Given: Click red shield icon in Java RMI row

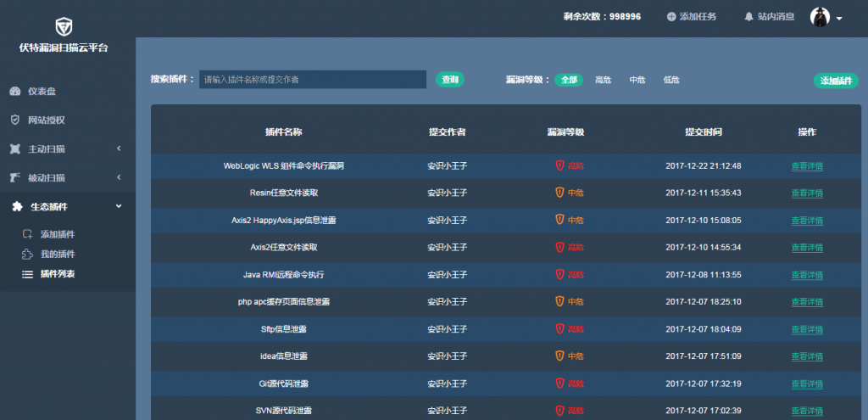Looking at the screenshot, I should coord(559,274).
